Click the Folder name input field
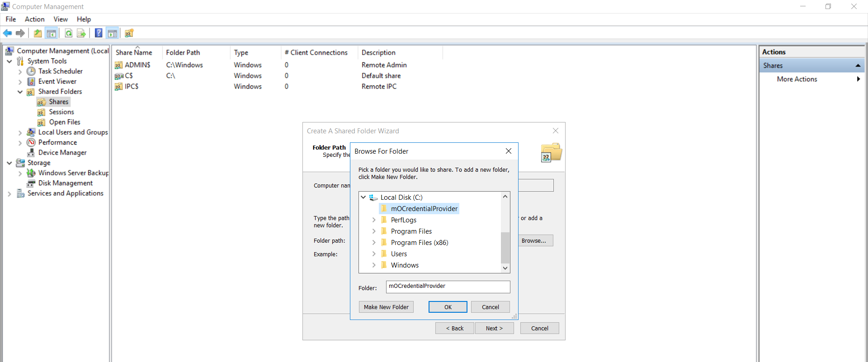 pos(448,287)
